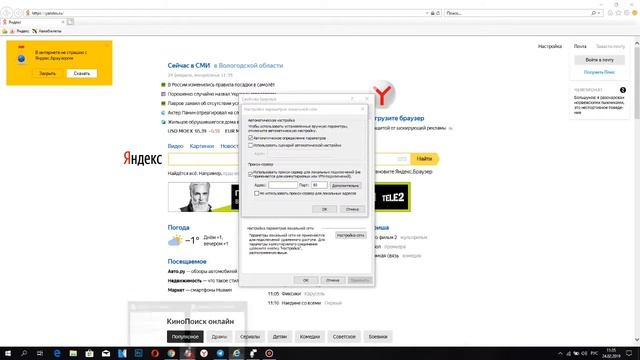
Task: Open Log in to mail button
Action: tap(599, 60)
